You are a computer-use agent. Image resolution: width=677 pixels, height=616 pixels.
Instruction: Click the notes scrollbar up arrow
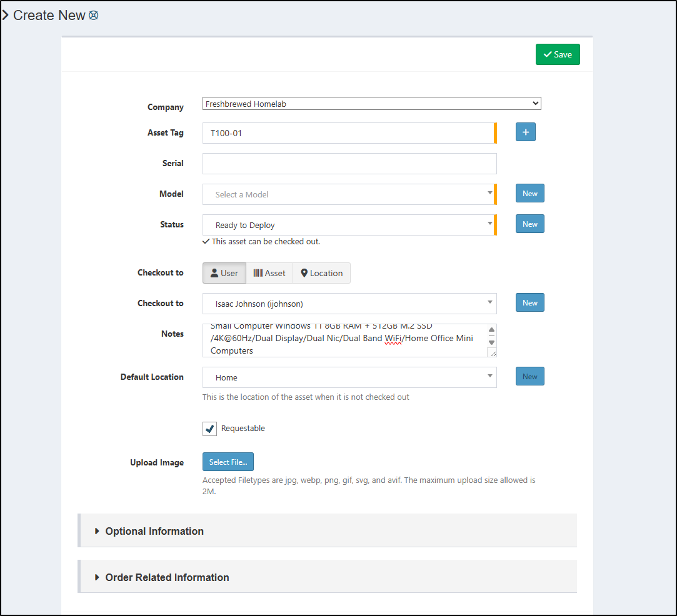pos(491,330)
